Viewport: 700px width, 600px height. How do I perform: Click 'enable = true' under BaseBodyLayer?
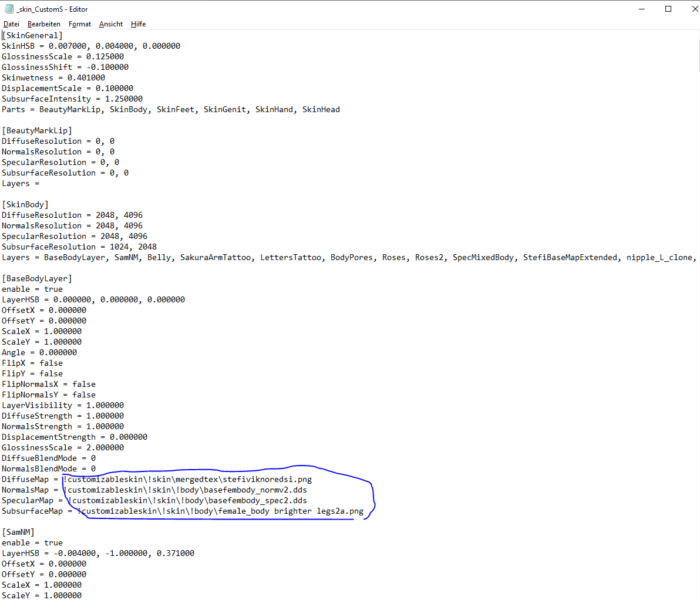coord(32,289)
